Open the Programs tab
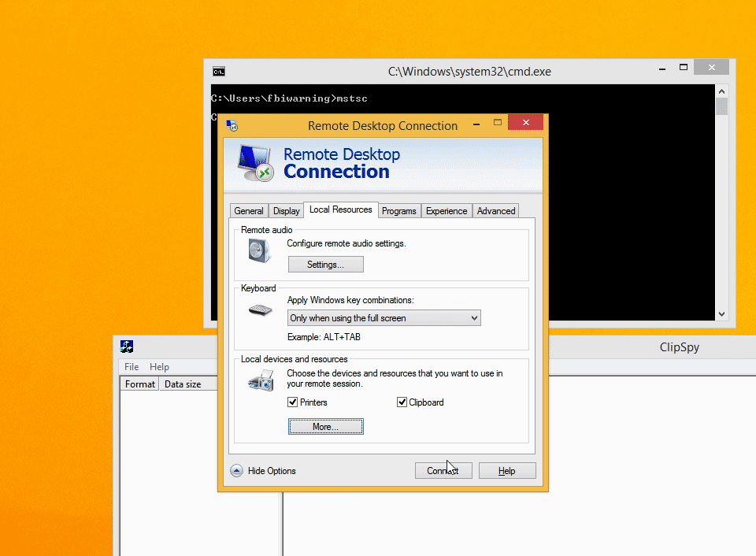 click(398, 211)
